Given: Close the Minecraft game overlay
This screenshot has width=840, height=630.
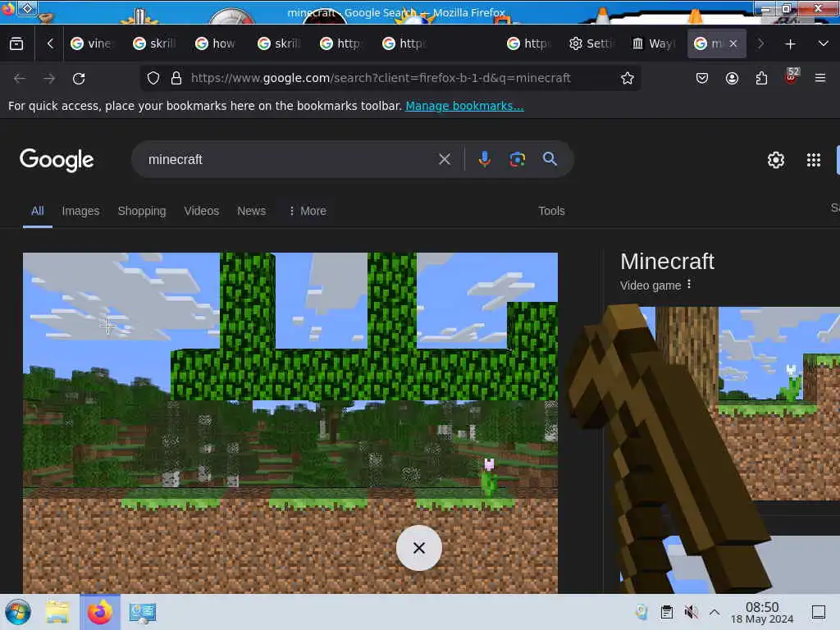Looking at the screenshot, I should pyautogui.click(x=419, y=548).
